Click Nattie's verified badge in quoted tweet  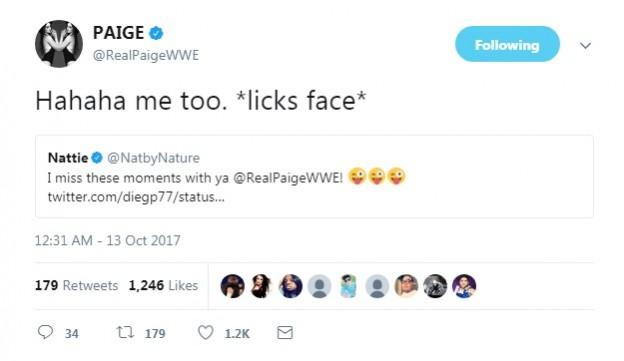coord(97,158)
